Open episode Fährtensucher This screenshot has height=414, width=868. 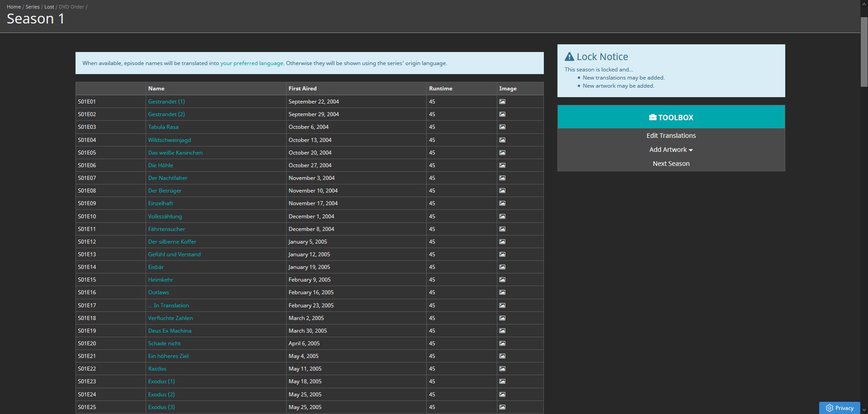click(x=166, y=229)
